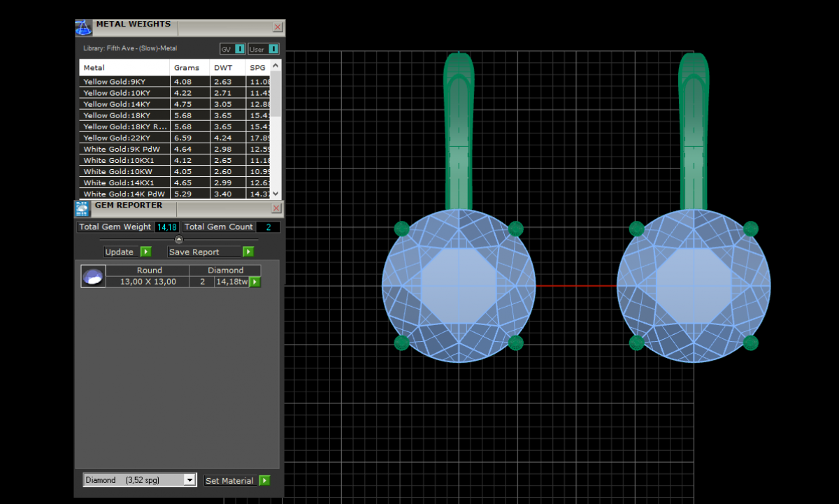Click the Gem Reporter panel icon
The height and width of the screenshot is (504, 839).
coord(83,208)
